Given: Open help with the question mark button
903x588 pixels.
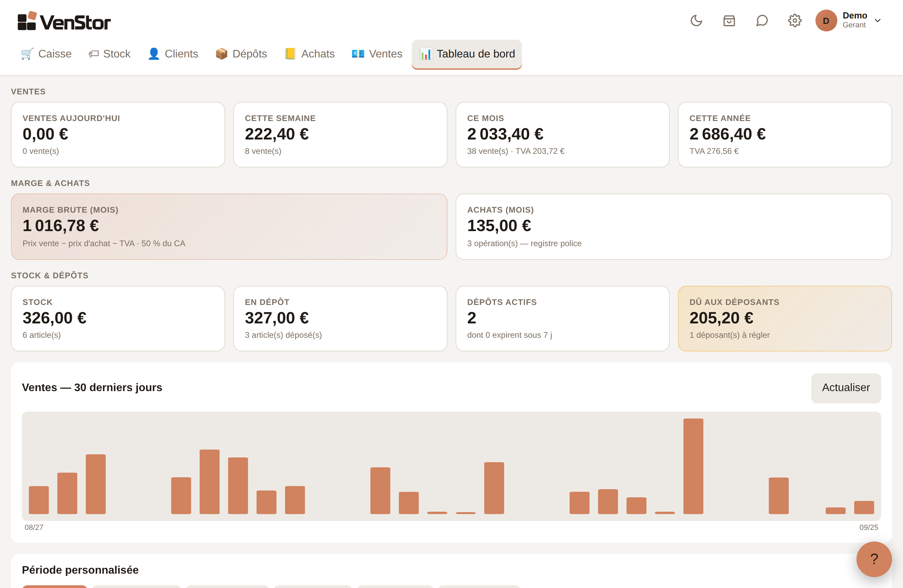Looking at the screenshot, I should (874, 559).
